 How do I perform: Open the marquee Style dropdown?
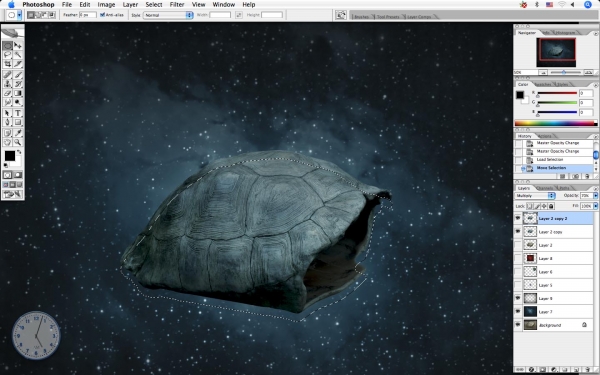click(x=168, y=15)
